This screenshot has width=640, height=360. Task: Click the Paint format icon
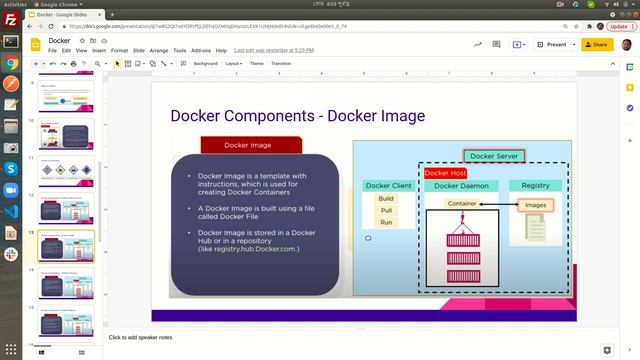(84, 64)
